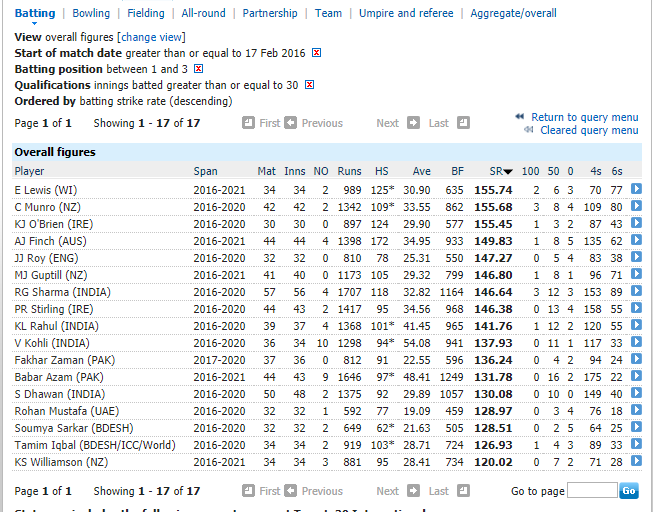
Task: Switch to the Partnership tab
Action: click(270, 13)
